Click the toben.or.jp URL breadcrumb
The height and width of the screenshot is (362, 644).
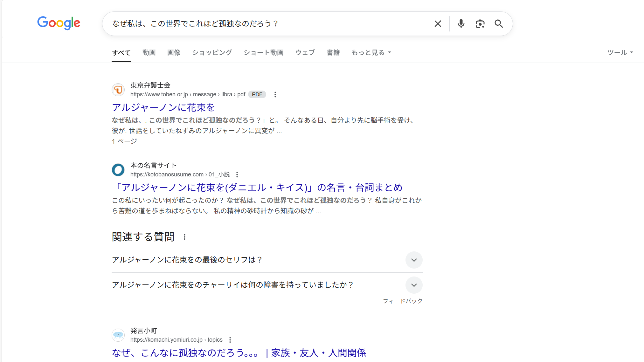pos(188,94)
